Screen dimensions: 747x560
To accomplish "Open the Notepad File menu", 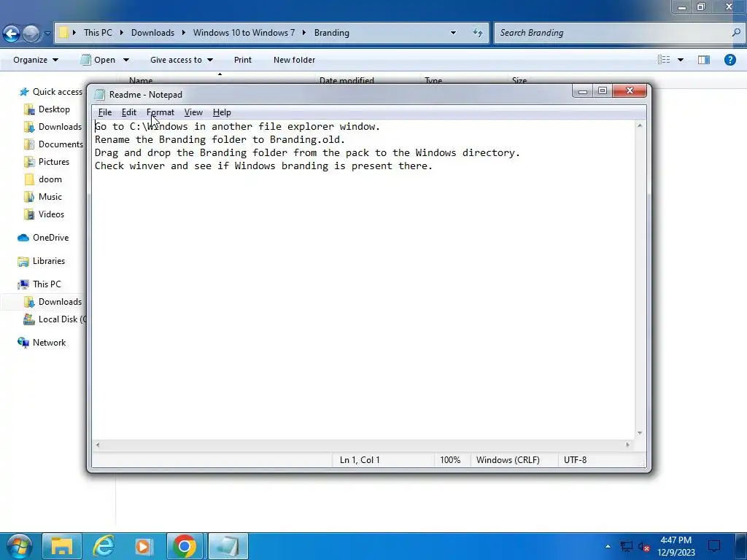I will [x=105, y=112].
